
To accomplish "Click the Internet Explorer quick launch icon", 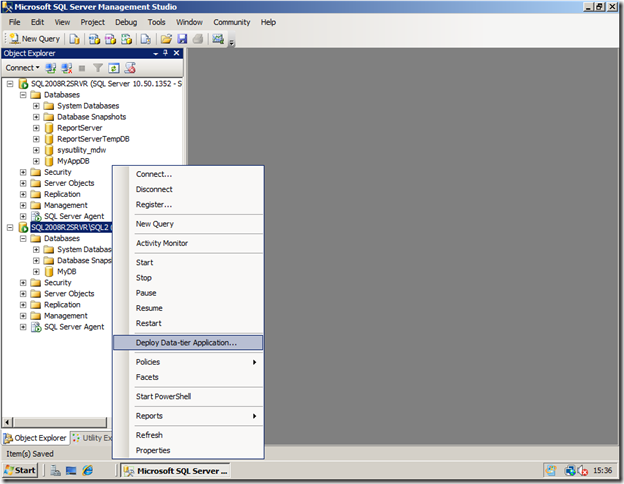I will pyautogui.click(x=88, y=471).
